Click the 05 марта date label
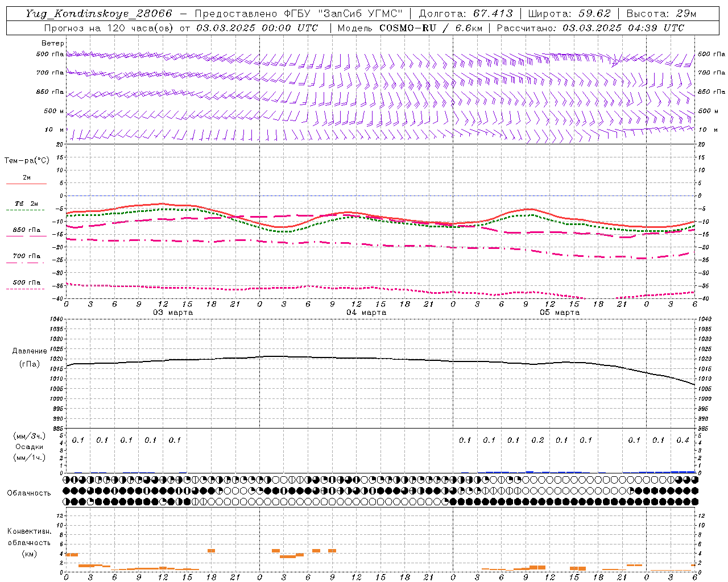This screenshot has width=728, height=582. (560, 313)
